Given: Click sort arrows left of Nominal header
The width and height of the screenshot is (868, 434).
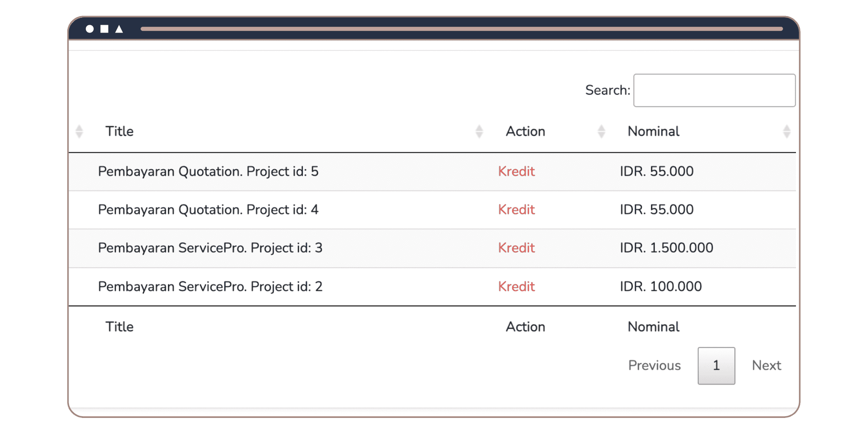Looking at the screenshot, I should [602, 132].
